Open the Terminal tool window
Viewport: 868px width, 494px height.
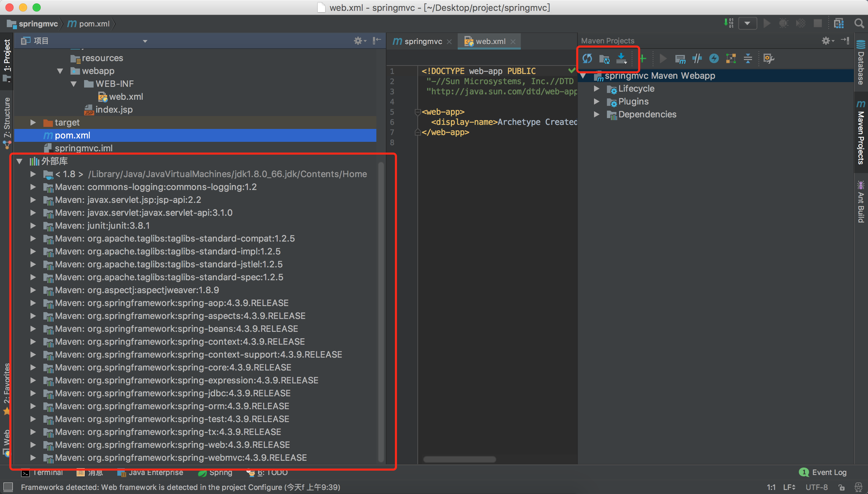click(42, 473)
